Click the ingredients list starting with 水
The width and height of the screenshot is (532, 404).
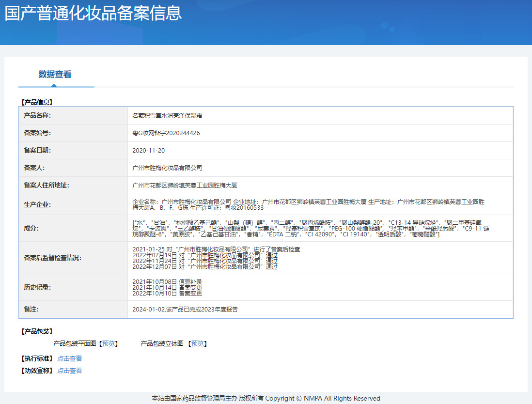coord(311,228)
